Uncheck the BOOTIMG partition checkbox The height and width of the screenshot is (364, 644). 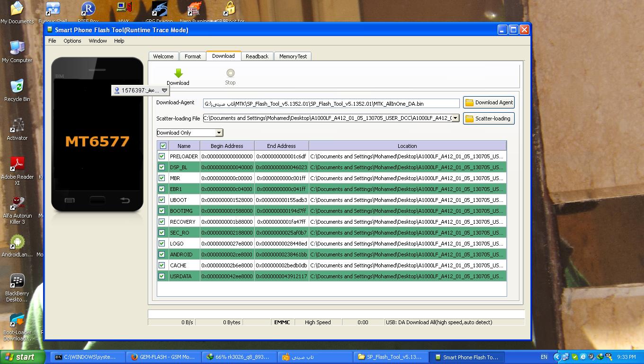coord(162,210)
